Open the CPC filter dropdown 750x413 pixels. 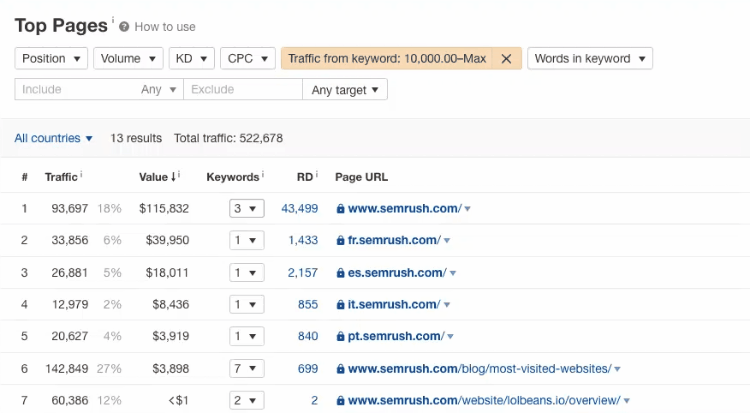click(x=248, y=58)
